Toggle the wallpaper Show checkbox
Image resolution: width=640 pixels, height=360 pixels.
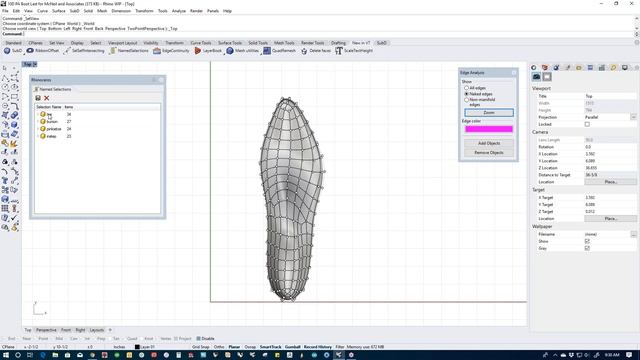[587, 241]
